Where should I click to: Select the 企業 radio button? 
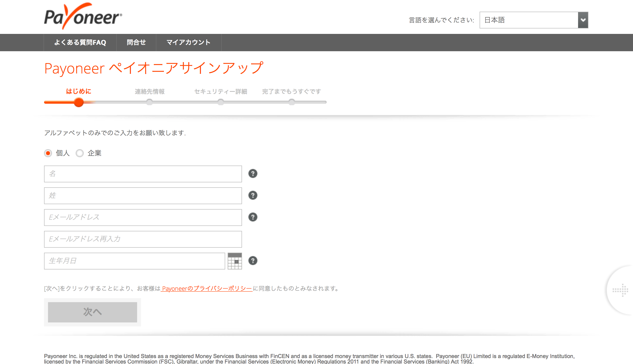(79, 153)
